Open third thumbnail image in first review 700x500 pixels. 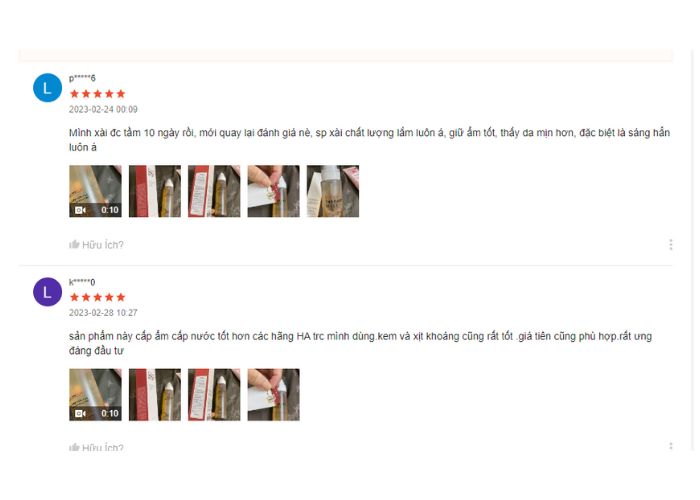(214, 191)
